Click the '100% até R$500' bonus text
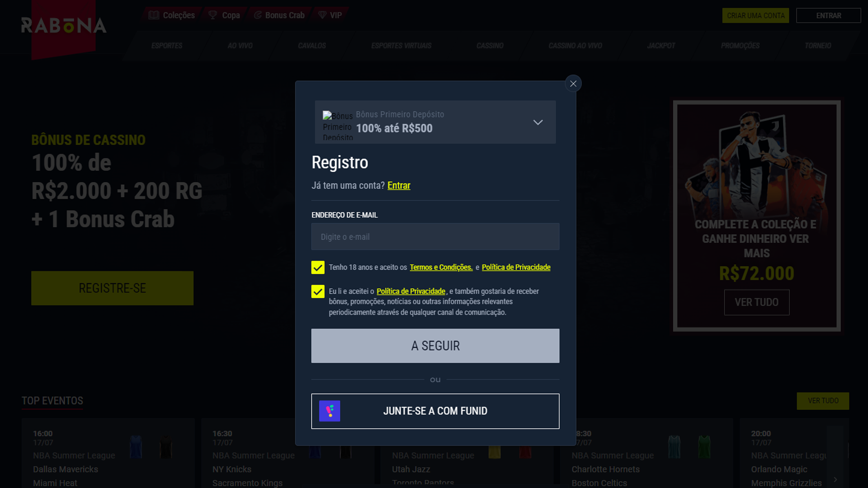868x488 pixels. 394,128
